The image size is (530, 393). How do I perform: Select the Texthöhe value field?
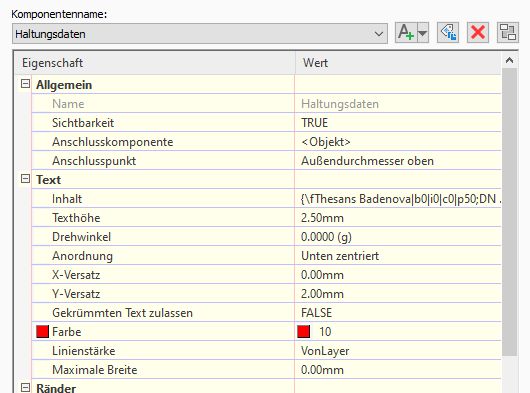[x=398, y=218]
